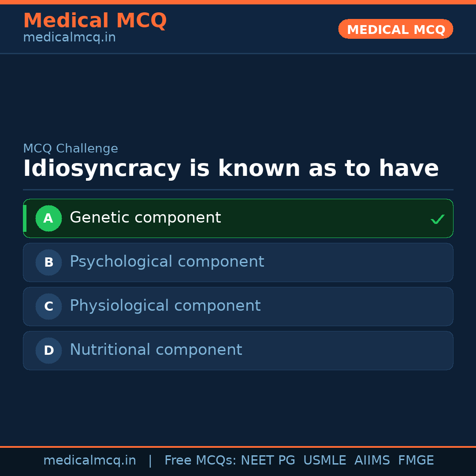Click the green checkmark on option A

[x=437, y=219]
